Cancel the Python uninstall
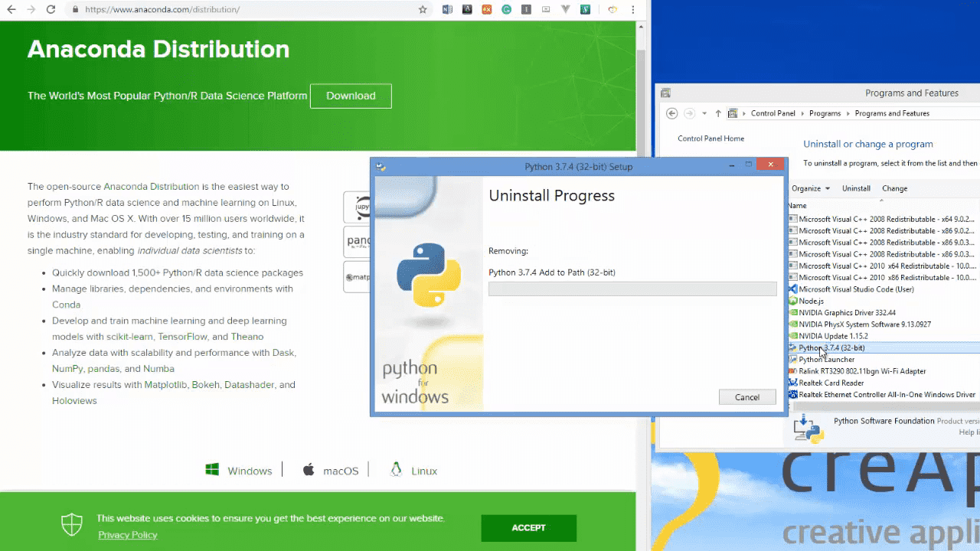This screenshot has height=551, width=980. [747, 397]
